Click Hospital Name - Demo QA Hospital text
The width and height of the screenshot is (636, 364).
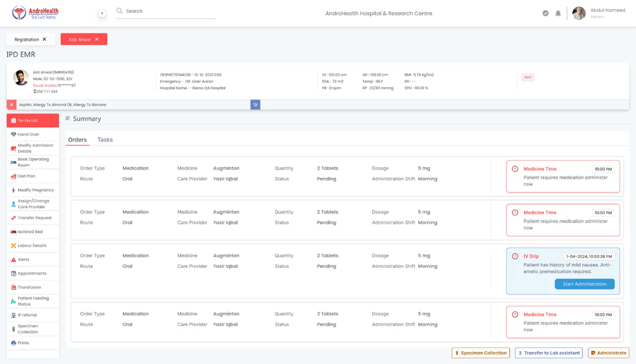pos(193,88)
